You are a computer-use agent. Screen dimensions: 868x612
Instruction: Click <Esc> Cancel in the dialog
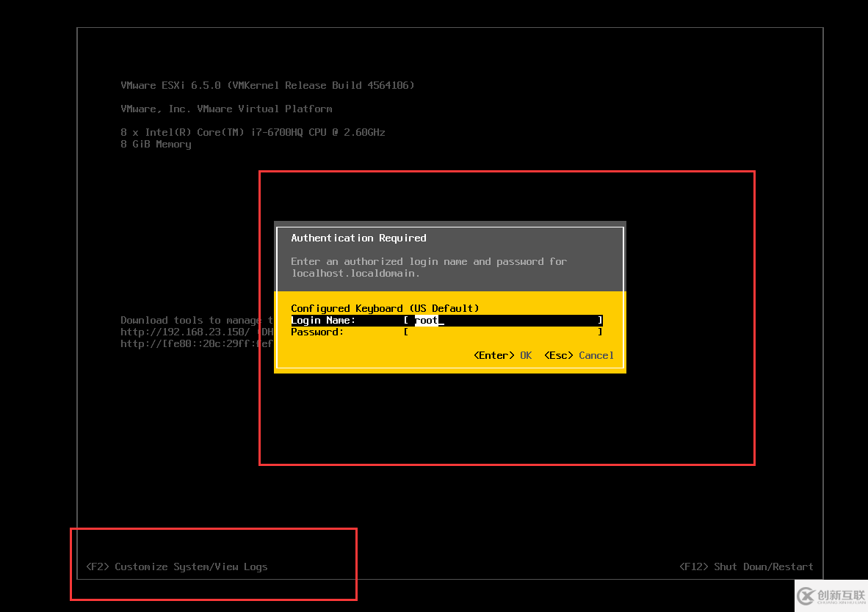click(579, 355)
